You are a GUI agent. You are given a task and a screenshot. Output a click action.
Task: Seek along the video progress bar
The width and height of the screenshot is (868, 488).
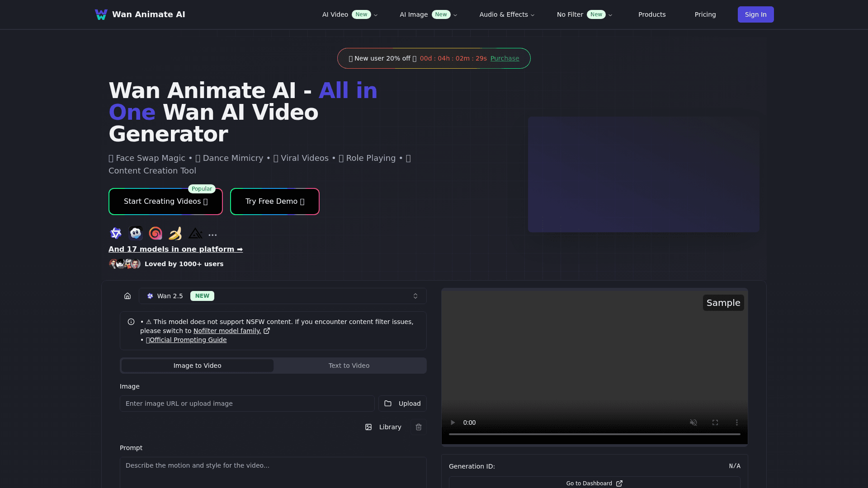tap(594, 434)
